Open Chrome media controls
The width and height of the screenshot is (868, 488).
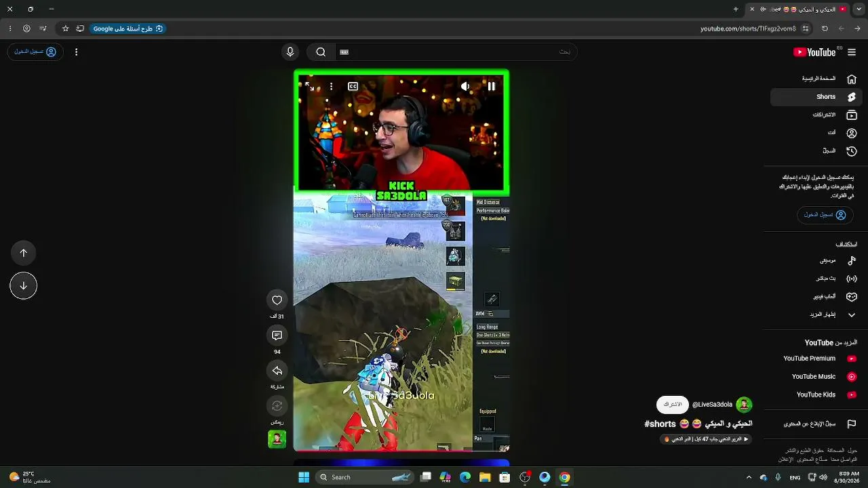[x=43, y=28]
